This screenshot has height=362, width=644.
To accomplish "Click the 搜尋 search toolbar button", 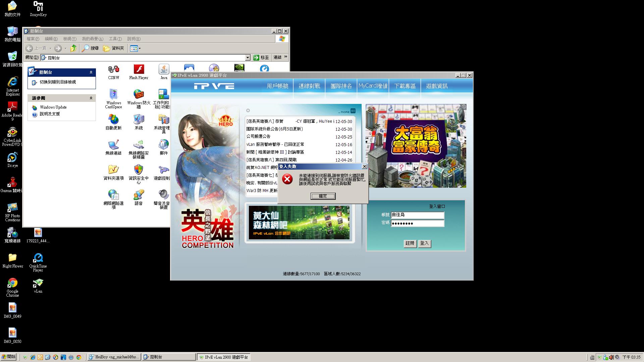I will coord(91,48).
